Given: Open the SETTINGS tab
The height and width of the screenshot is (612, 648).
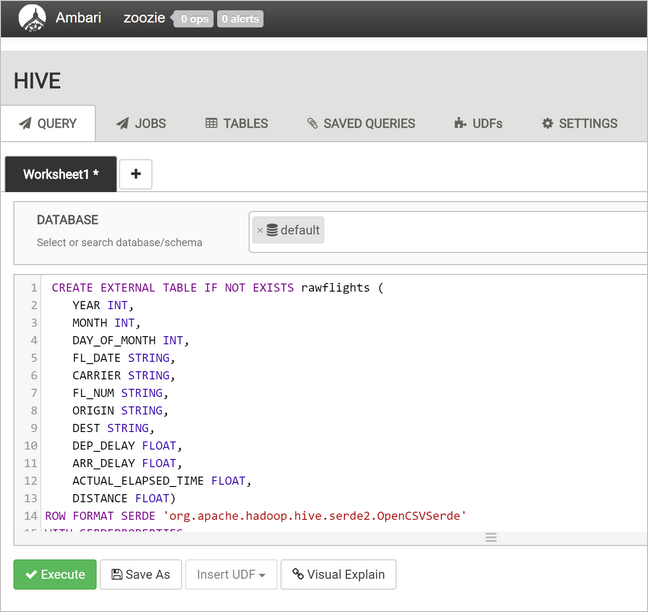Looking at the screenshot, I should coord(579,123).
